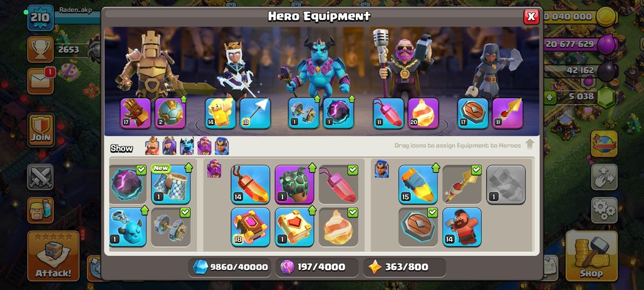
Task: Select the Rocket Spear equipment slot
Action: pyautogui.click(x=507, y=113)
